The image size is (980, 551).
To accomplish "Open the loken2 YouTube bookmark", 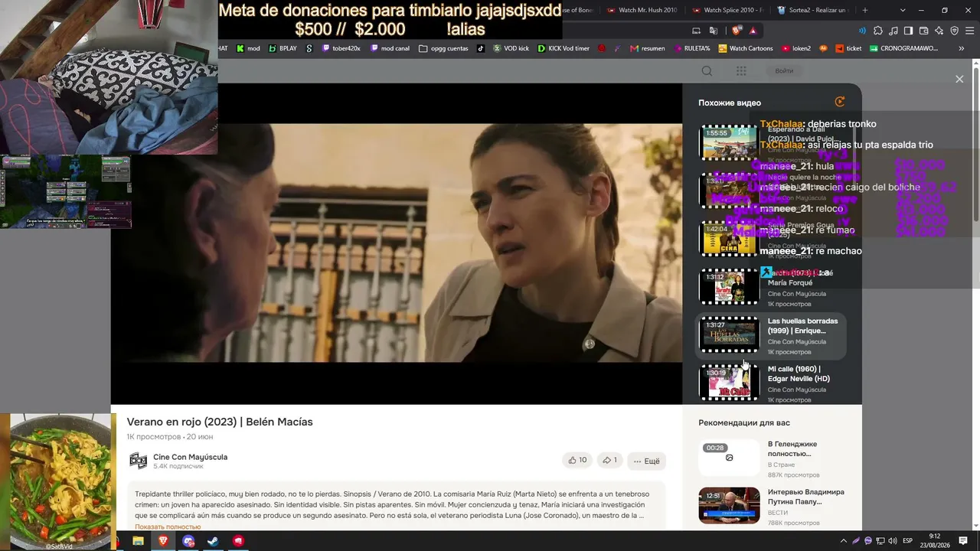I will [x=796, y=48].
